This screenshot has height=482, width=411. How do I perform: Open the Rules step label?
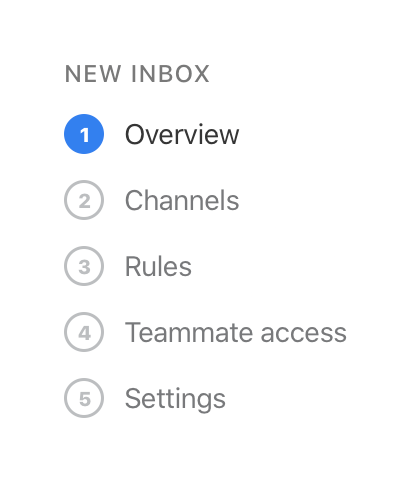[x=158, y=266]
